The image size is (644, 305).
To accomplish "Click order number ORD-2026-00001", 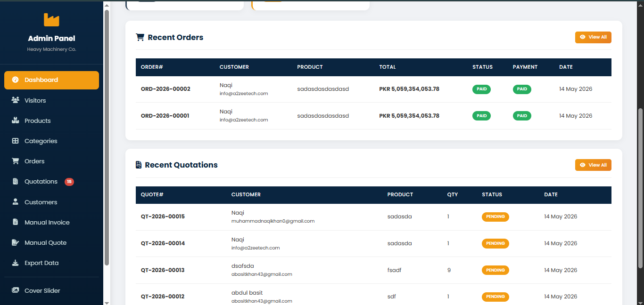I will [165, 116].
